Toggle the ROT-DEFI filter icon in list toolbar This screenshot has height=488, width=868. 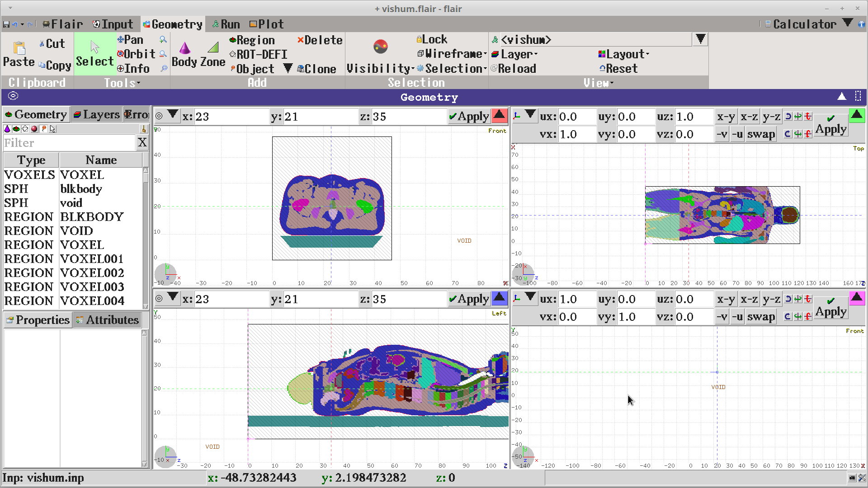pos(25,129)
